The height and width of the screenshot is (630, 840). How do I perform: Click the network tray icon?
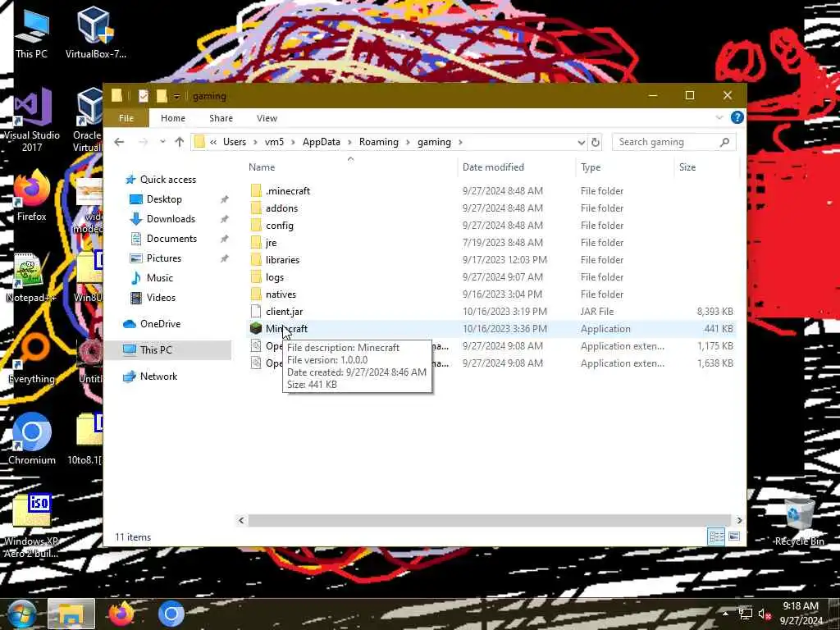click(745, 614)
